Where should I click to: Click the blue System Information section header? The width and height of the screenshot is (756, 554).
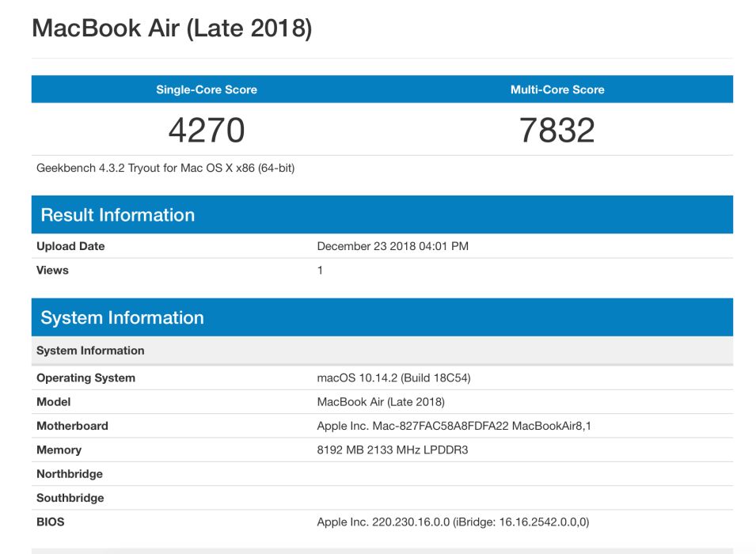[382, 317]
